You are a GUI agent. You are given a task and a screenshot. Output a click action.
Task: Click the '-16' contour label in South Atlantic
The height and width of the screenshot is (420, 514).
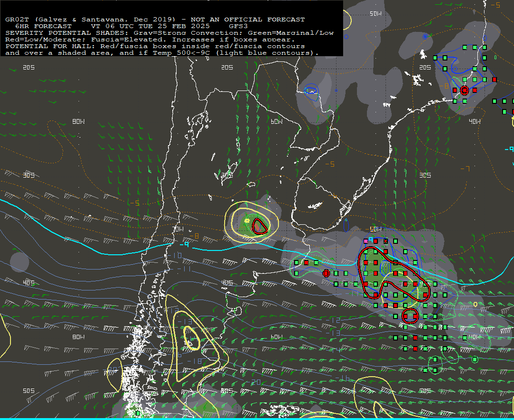coord(343,378)
